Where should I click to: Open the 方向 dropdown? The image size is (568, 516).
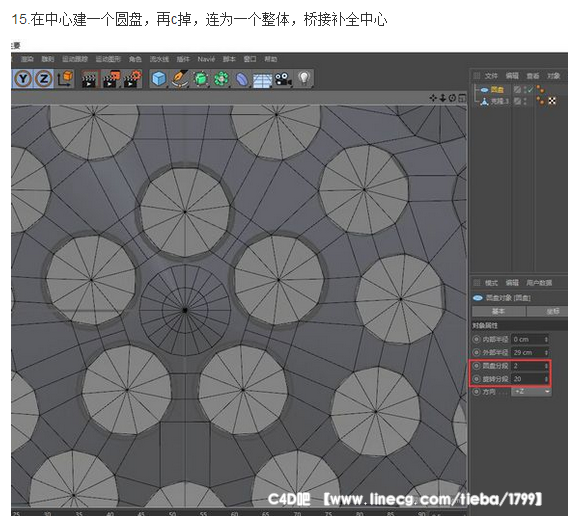531,392
